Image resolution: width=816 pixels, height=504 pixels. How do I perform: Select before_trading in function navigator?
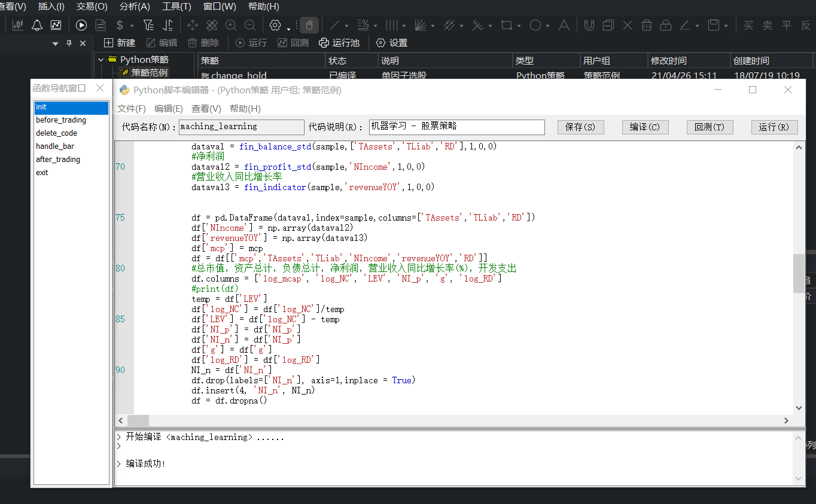pyautogui.click(x=61, y=120)
